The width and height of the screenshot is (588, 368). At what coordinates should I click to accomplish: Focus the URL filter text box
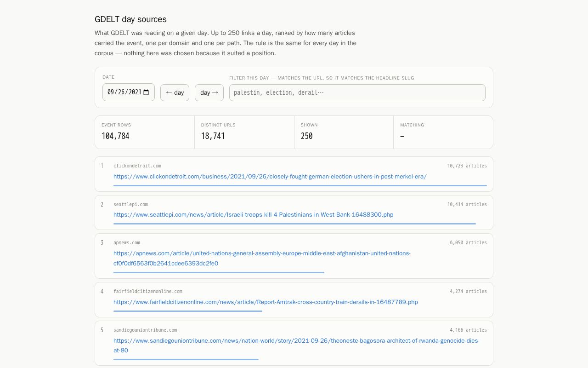pyautogui.click(x=357, y=92)
